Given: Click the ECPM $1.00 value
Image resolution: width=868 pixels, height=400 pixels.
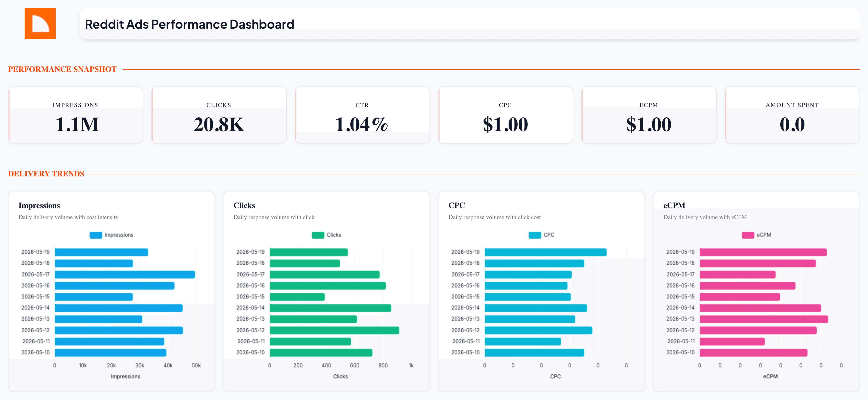Looking at the screenshot, I should point(649,124).
